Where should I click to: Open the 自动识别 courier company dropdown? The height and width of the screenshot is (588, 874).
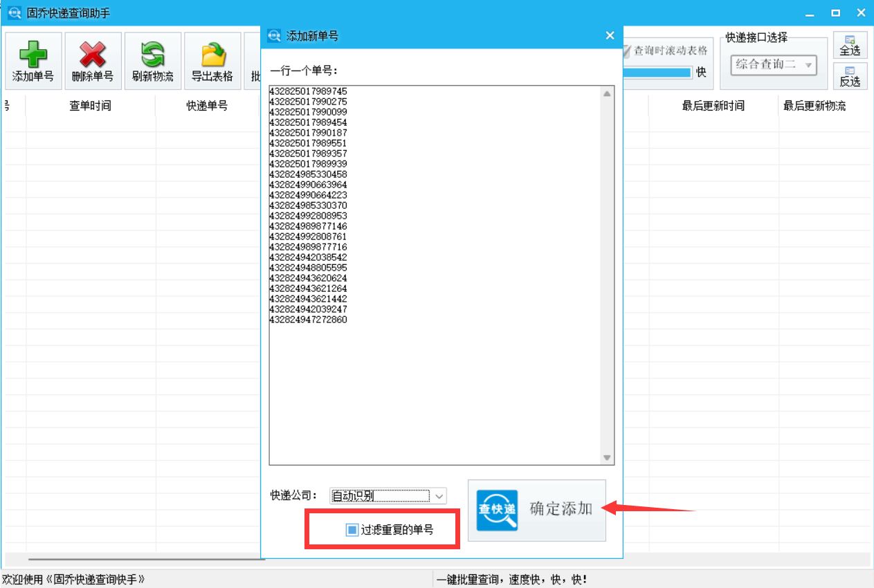440,496
